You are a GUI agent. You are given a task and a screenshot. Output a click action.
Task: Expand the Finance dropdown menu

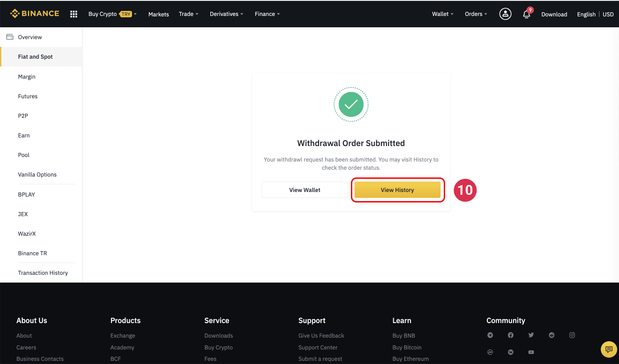(x=267, y=14)
